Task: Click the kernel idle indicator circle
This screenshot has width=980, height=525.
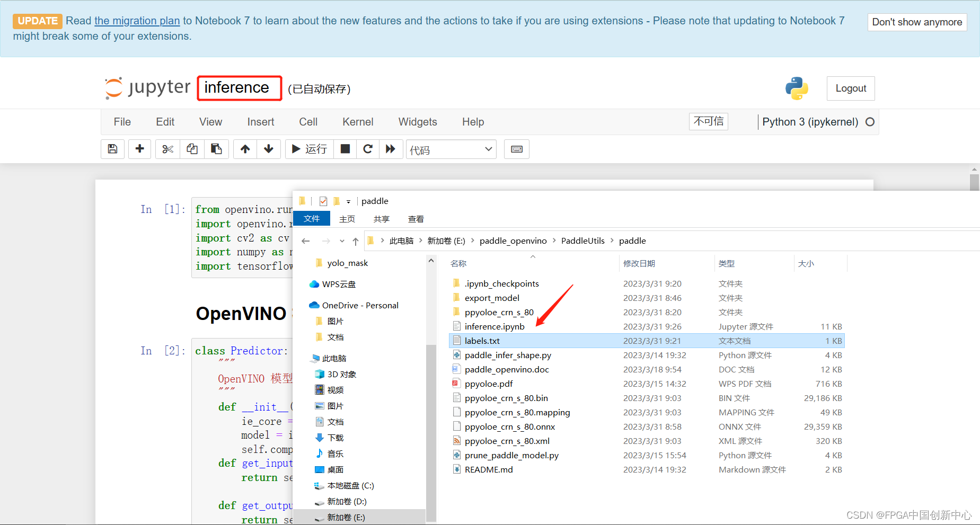Action: [870, 122]
